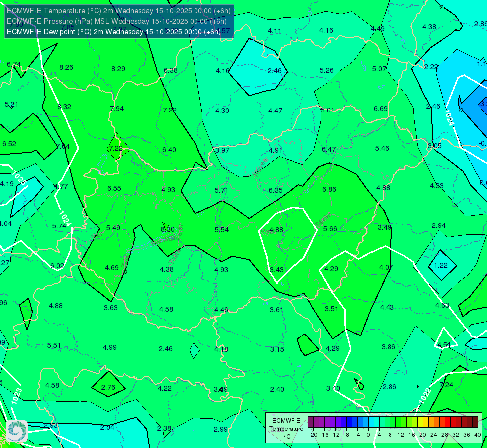Image resolution: width=487 pixels, height=448 pixels.
Task: Click the 6.47 temperature value
Action: [x=329, y=149]
